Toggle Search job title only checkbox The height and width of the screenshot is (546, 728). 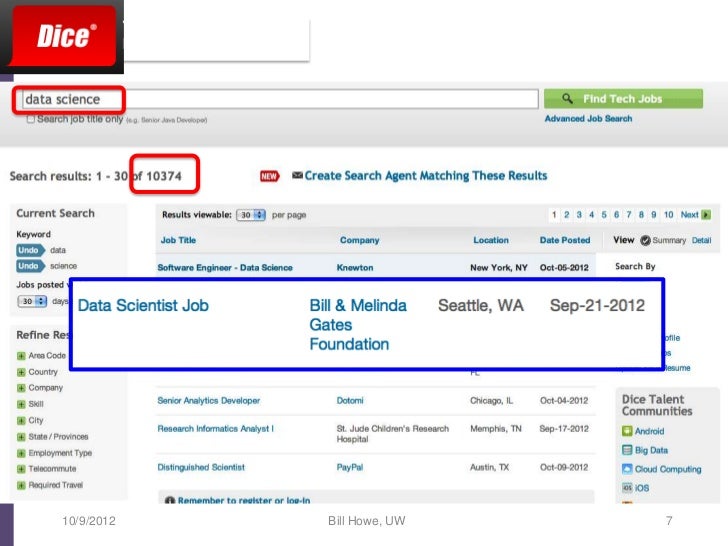coord(31,119)
